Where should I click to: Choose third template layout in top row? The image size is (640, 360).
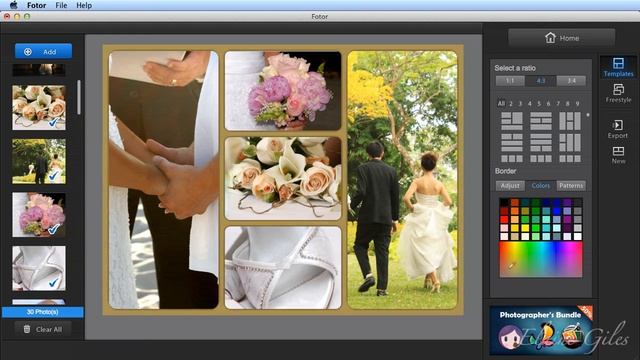570,121
